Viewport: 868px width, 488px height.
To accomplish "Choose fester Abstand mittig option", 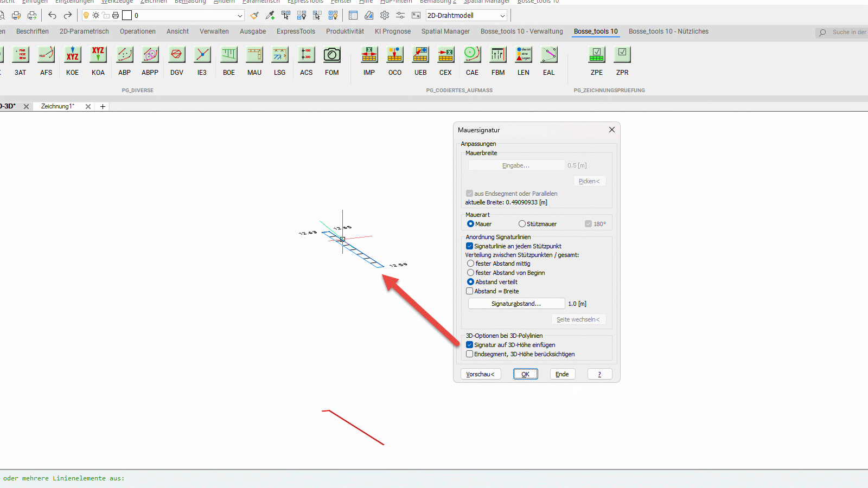I will (470, 264).
